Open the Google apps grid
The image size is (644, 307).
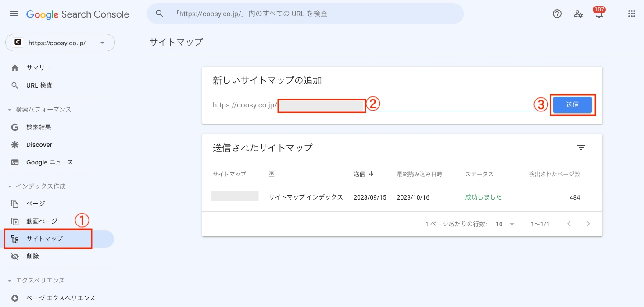tap(632, 14)
